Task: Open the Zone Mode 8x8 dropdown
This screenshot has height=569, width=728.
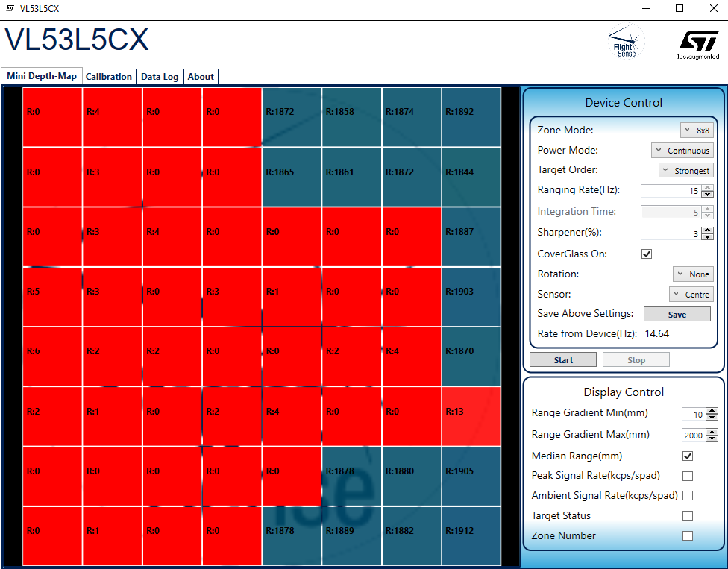Action: click(x=697, y=131)
